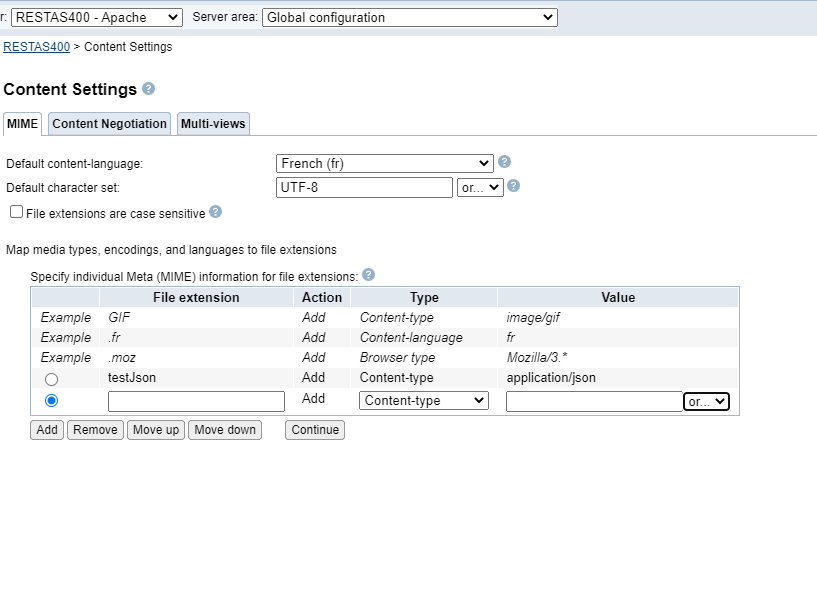This screenshot has width=817, height=603.
Task: Click the Default character set UTF-8 field
Action: click(364, 187)
